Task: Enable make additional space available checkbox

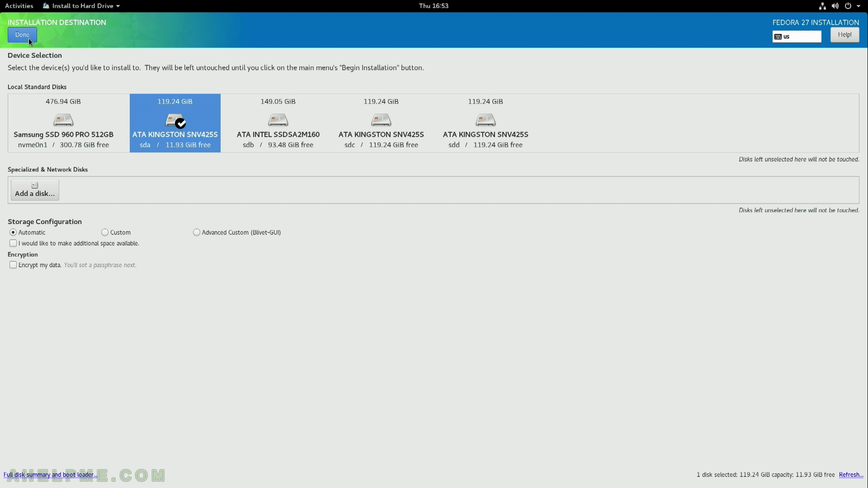Action: pyautogui.click(x=13, y=243)
